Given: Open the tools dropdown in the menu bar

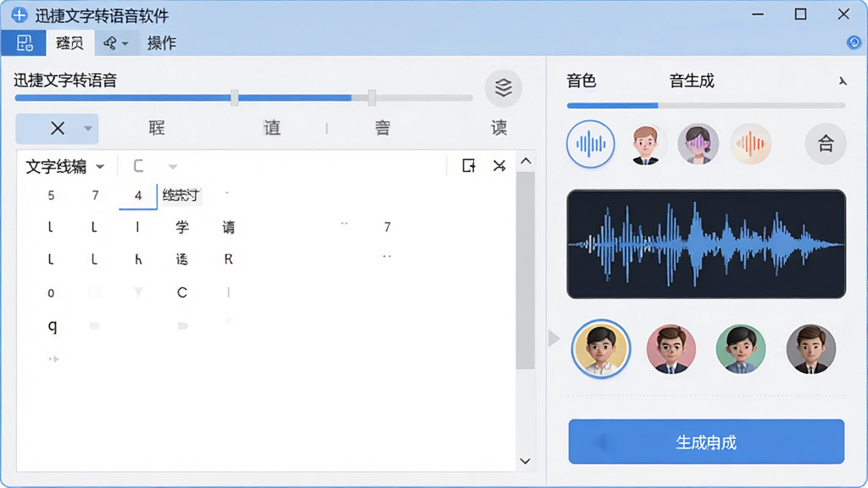Looking at the screenshot, I should click(115, 43).
